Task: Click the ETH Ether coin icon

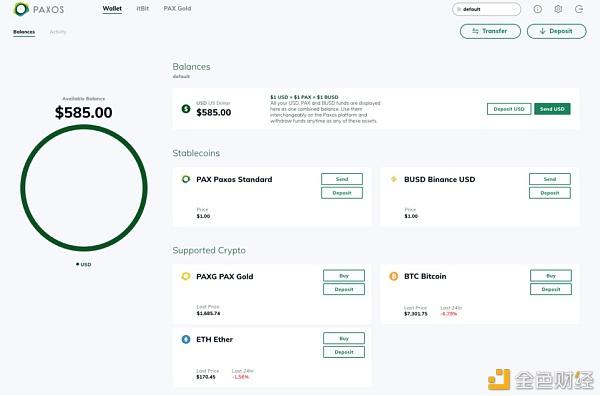Action: coord(186,339)
